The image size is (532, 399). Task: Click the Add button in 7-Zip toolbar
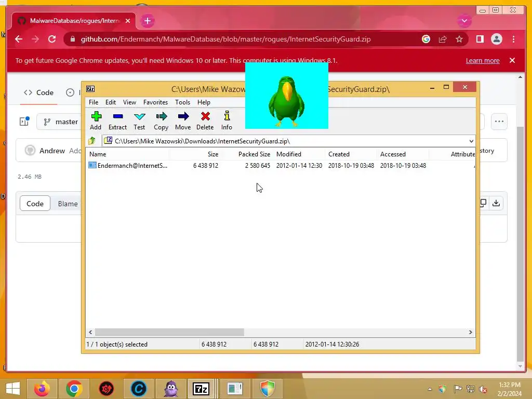pos(96,121)
